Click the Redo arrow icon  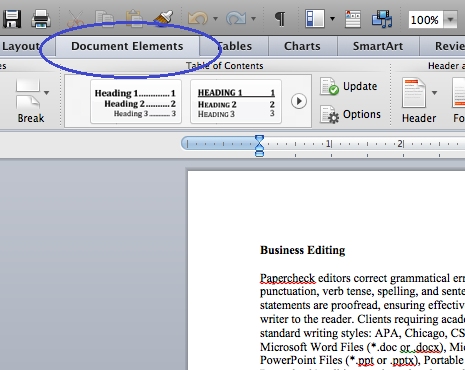pos(236,19)
